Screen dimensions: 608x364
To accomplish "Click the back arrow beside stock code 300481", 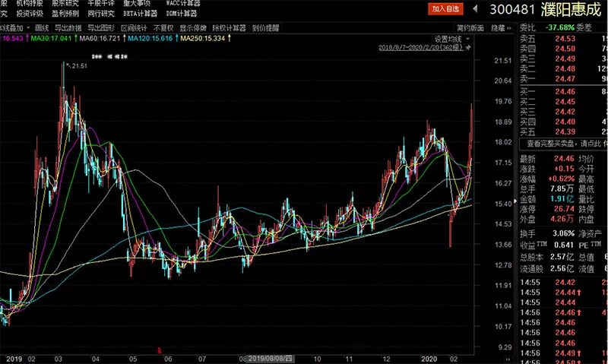I will pos(476,9).
